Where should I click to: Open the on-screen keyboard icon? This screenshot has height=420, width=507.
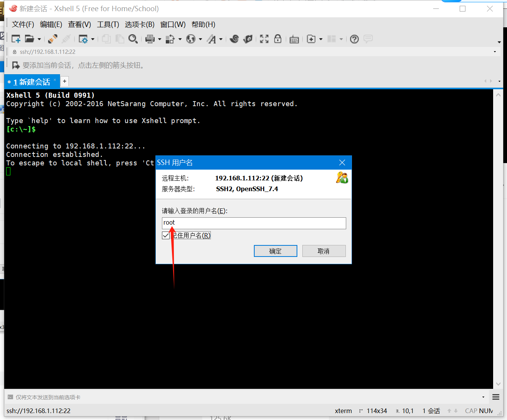tap(294, 38)
